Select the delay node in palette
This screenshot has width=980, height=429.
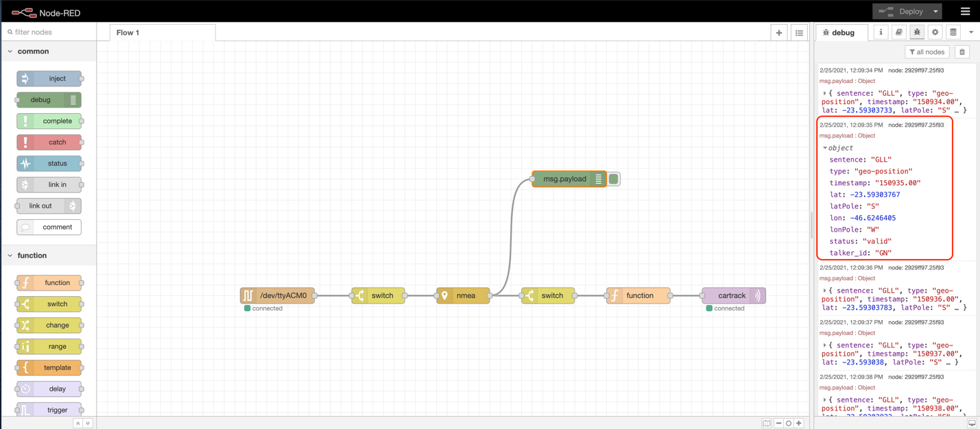[49, 389]
